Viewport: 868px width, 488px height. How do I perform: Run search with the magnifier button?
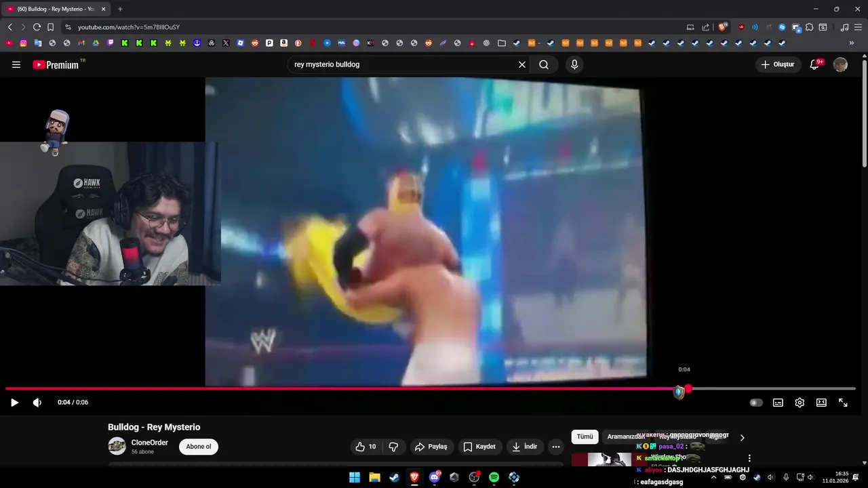pyautogui.click(x=544, y=64)
